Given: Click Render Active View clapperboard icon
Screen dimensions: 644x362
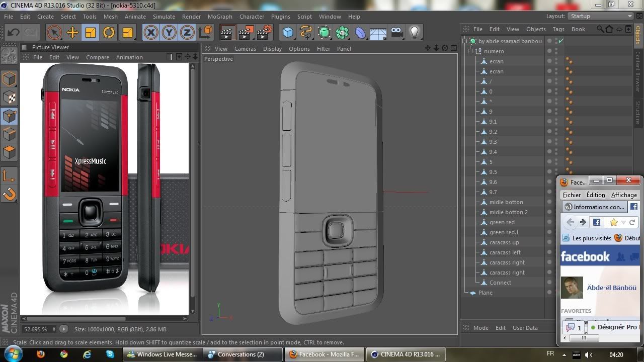Looking at the screenshot, I should click(x=228, y=33).
